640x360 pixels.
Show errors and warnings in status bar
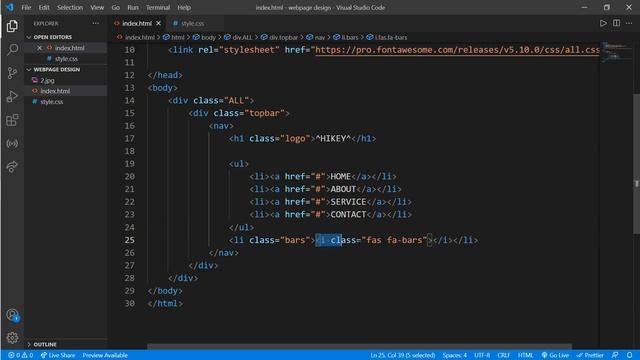pyautogui.click(x=20, y=355)
